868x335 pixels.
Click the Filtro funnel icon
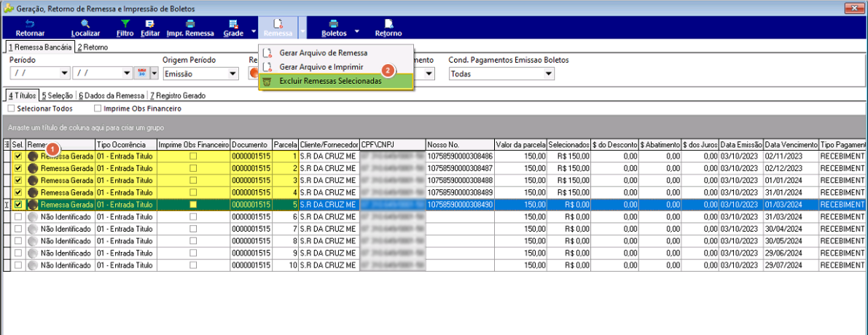point(125,24)
